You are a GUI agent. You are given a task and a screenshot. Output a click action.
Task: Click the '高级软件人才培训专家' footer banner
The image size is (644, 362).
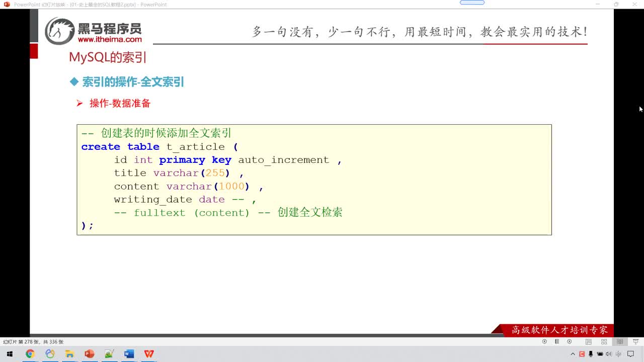(559, 330)
